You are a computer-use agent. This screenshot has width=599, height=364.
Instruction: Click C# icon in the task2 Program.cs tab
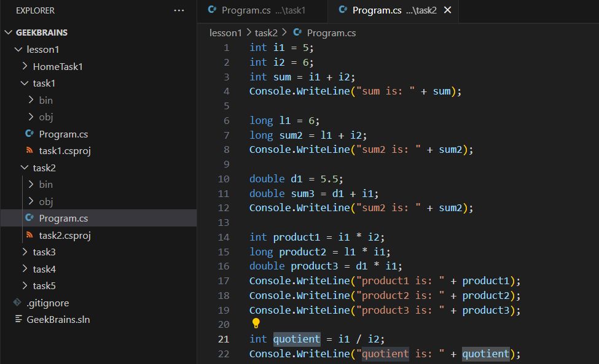tap(343, 10)
